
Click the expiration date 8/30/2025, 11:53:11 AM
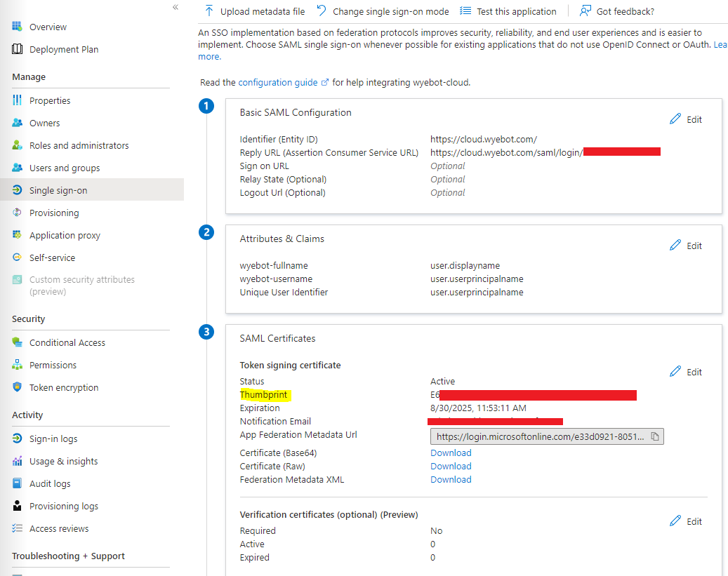tap(478, 408)
